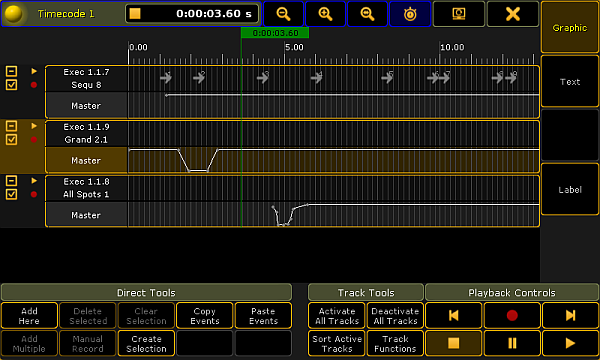
Task: Start timecode recording with red circle
Action: point(512,315)
